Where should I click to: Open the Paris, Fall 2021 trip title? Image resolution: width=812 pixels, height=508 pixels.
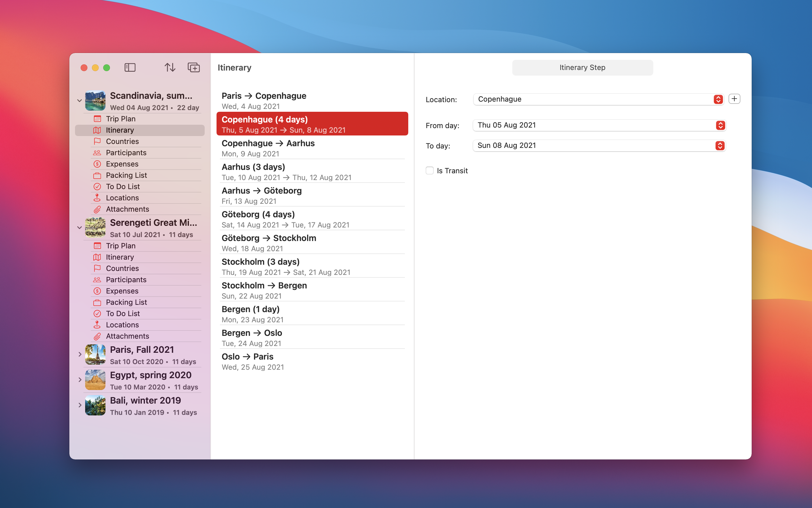142,350
